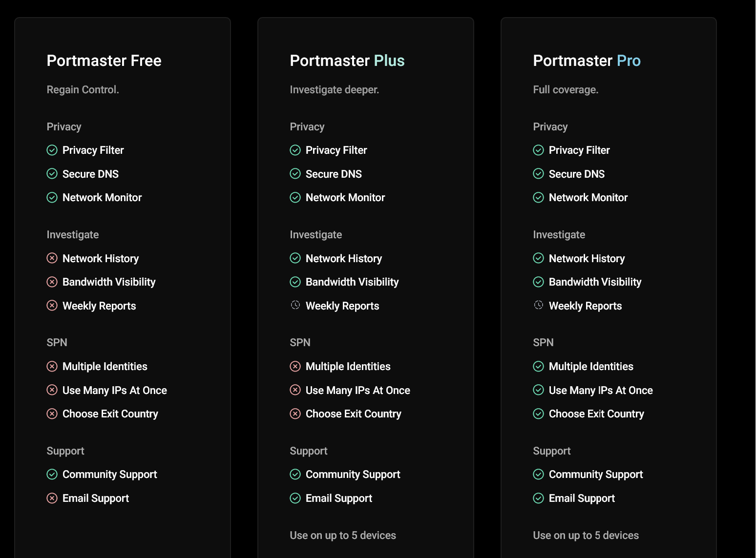
Task: Select the Portmaster Free plan heading
Action: (x=104, y=61)
